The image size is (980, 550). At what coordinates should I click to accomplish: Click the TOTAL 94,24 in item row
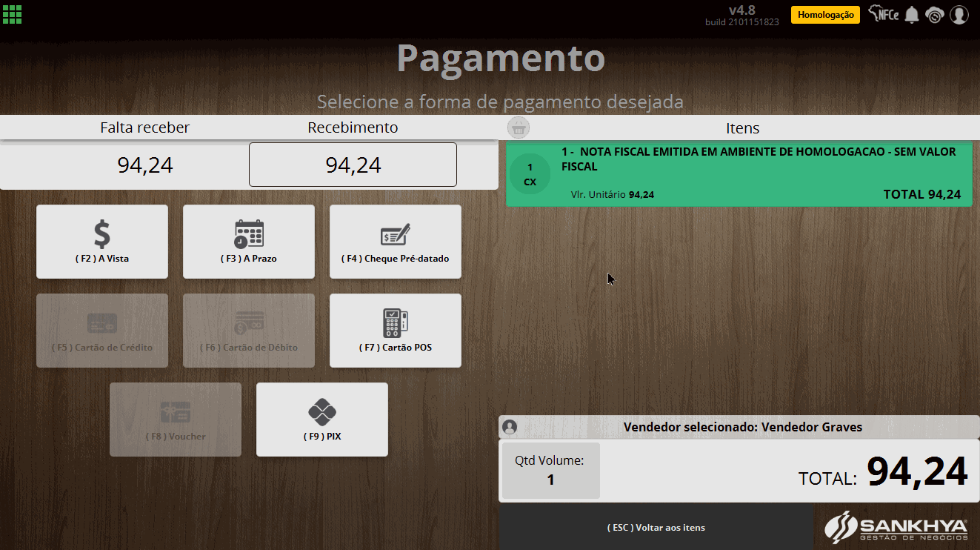922,194
